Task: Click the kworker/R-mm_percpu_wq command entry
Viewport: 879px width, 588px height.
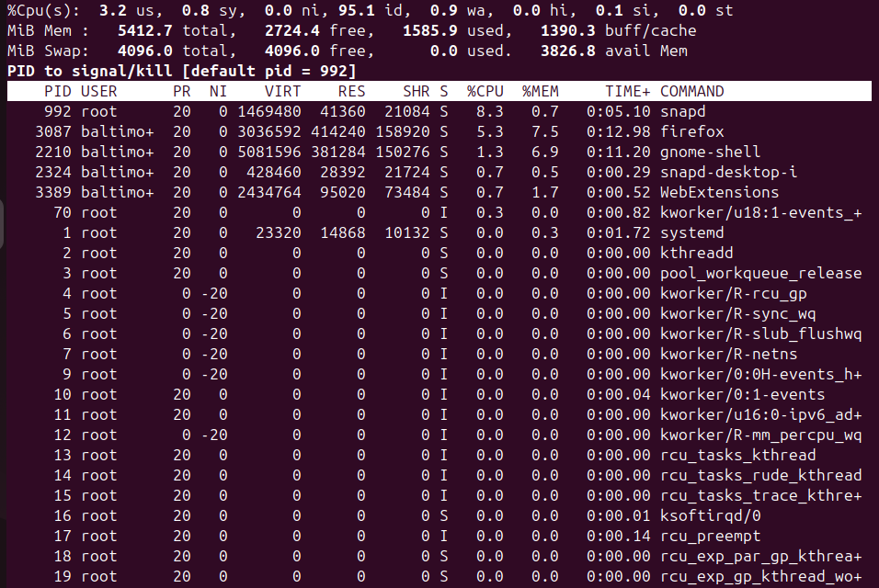Action: tap(760, 434)
